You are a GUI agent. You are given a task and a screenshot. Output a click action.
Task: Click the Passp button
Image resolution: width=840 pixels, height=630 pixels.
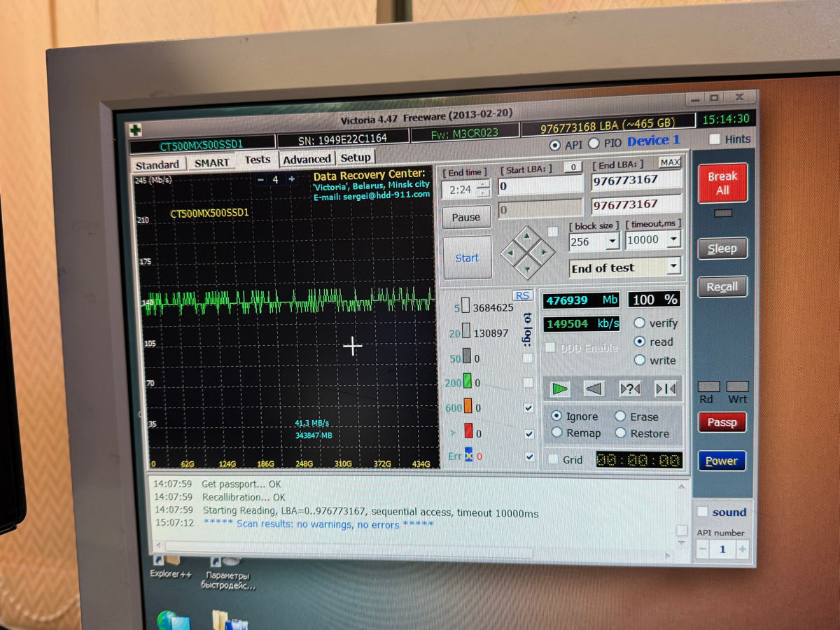click(x=722, y=422)
